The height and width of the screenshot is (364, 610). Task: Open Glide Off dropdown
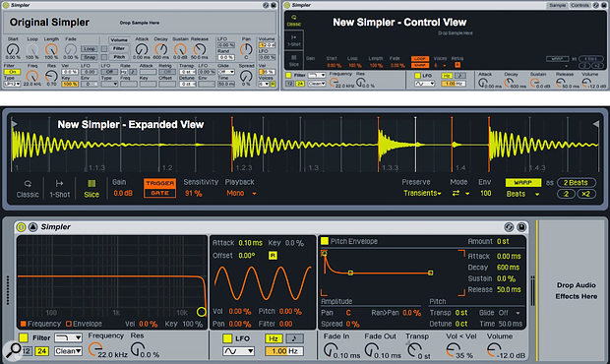[510, 313]
